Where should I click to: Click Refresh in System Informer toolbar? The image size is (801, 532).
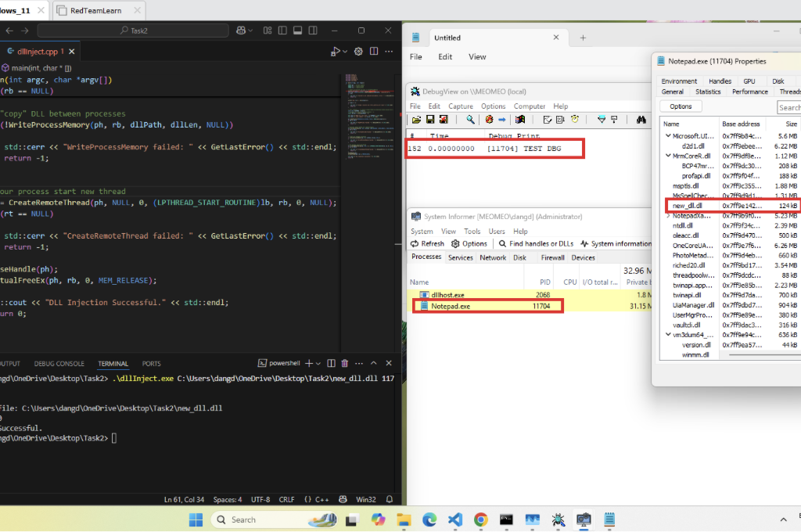(427, 244)
